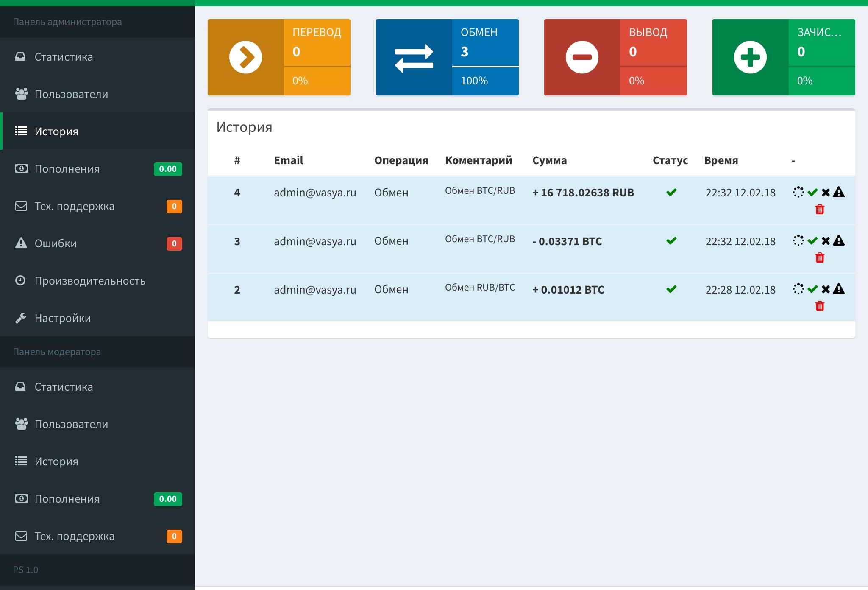Screen dimensions: 868x590
Task: Mark transaction 3 as pending with spinner icon
Action: pos(798,241)
